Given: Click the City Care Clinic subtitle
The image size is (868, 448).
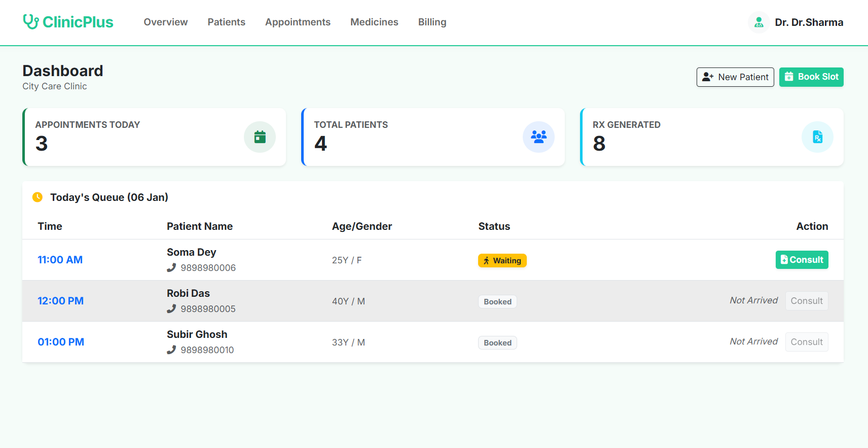Looking at the screenshot, I should click(55, 86).
